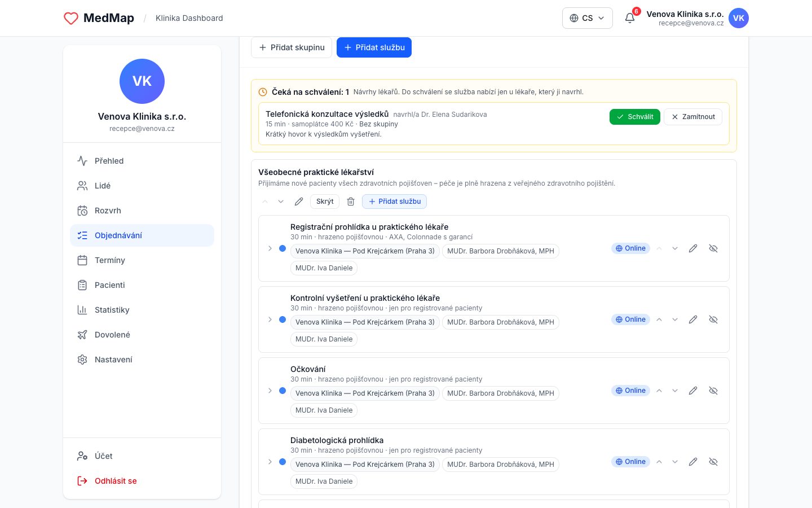
Task: Move Očkování service up
Action: click(659, 391)
